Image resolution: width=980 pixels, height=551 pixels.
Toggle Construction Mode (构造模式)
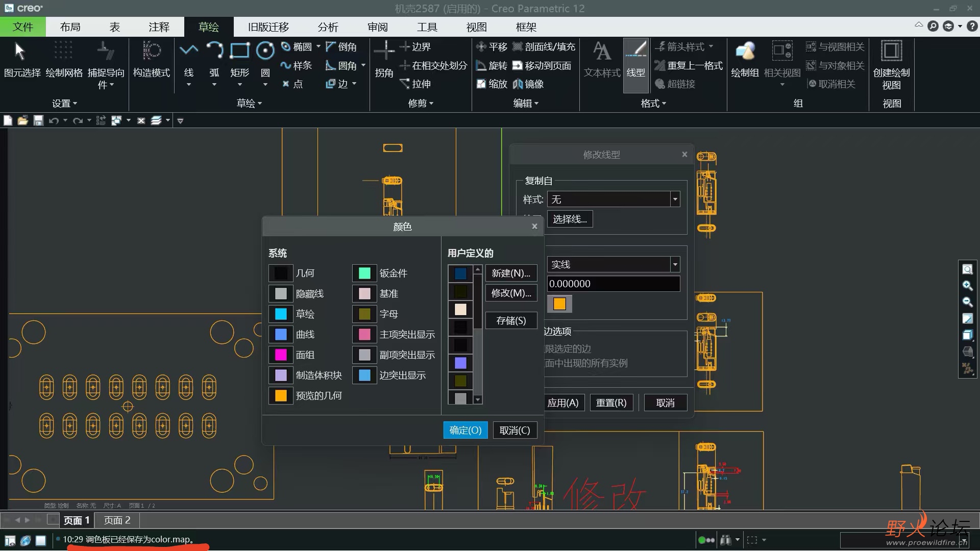151,51
